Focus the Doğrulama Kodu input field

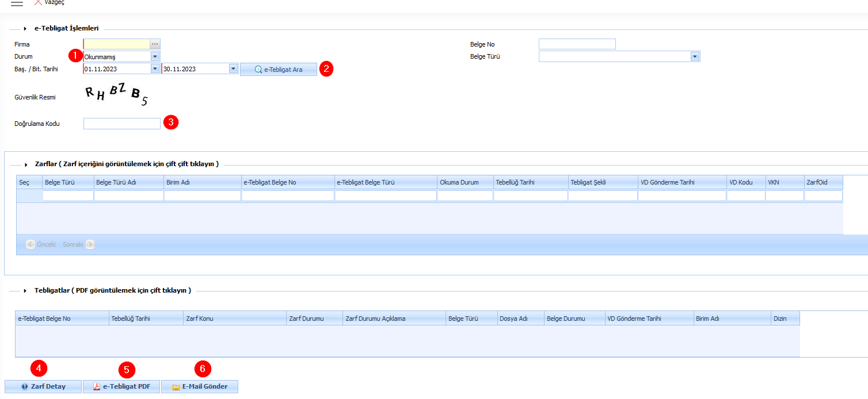point(122,124)
